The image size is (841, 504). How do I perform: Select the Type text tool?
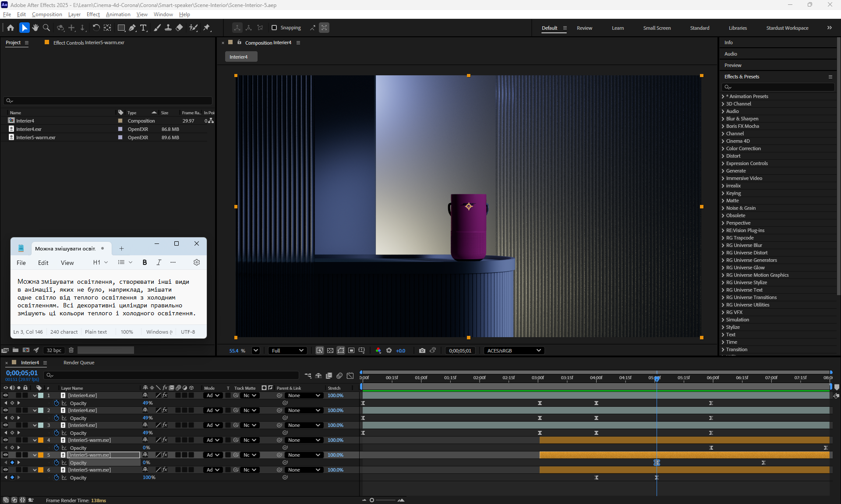(143, 28)
